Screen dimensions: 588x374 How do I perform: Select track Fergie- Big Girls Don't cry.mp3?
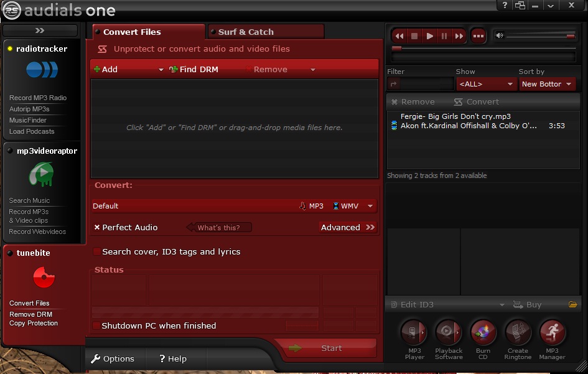(455, 116)
